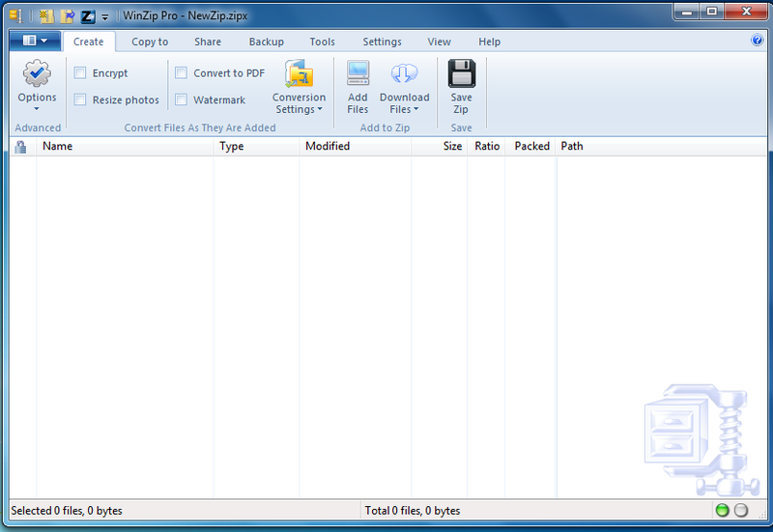Switch to the Copy to tab
This screenshot has height=532, width=773.
pos(150,42)
